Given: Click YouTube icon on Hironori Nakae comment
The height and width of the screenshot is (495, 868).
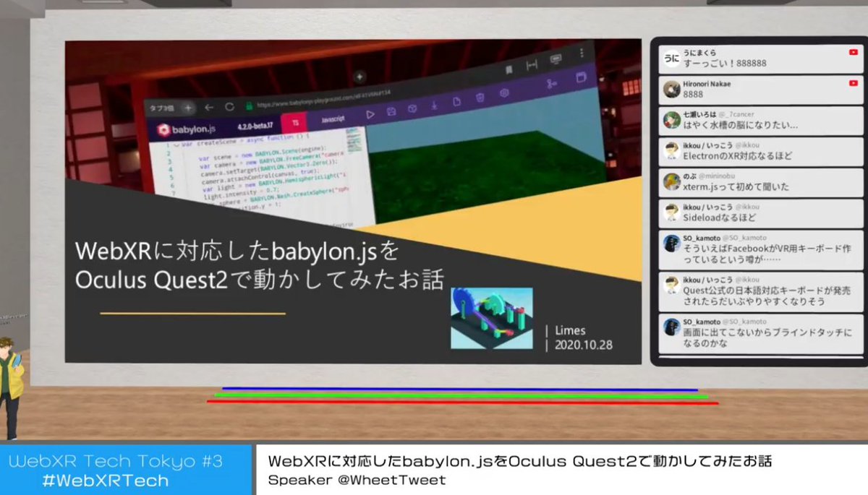Looking at the screenshot, I should click(x=854, y=84).
